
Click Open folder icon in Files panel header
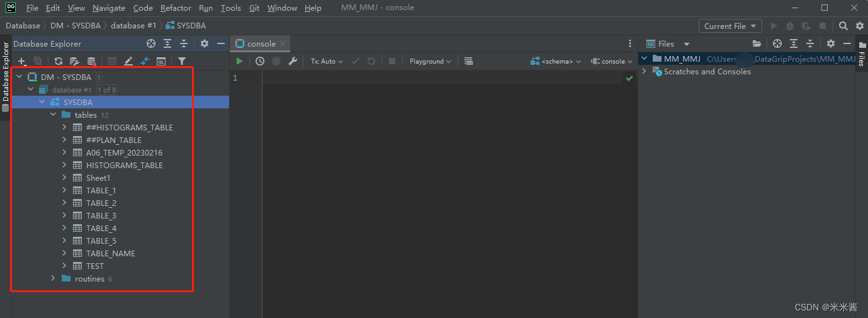[757, 43]
